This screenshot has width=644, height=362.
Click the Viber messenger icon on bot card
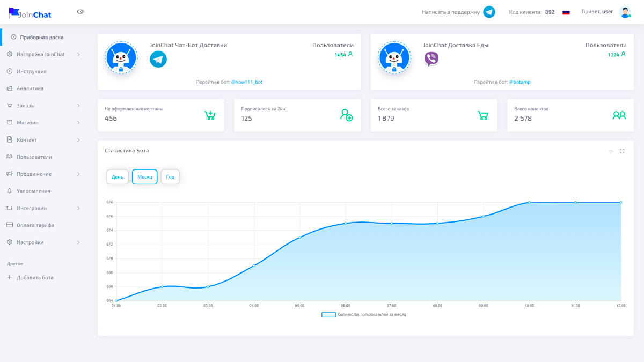431,59
